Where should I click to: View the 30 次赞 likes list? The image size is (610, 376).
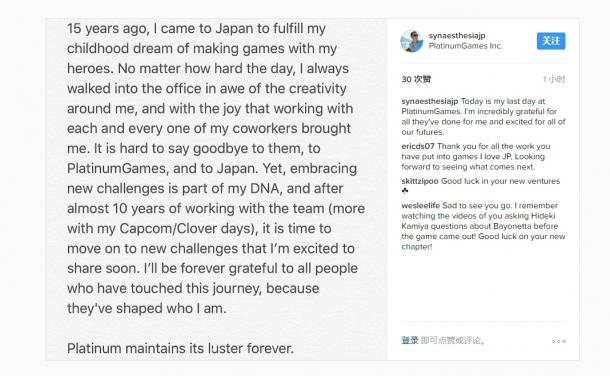point(416,79)
